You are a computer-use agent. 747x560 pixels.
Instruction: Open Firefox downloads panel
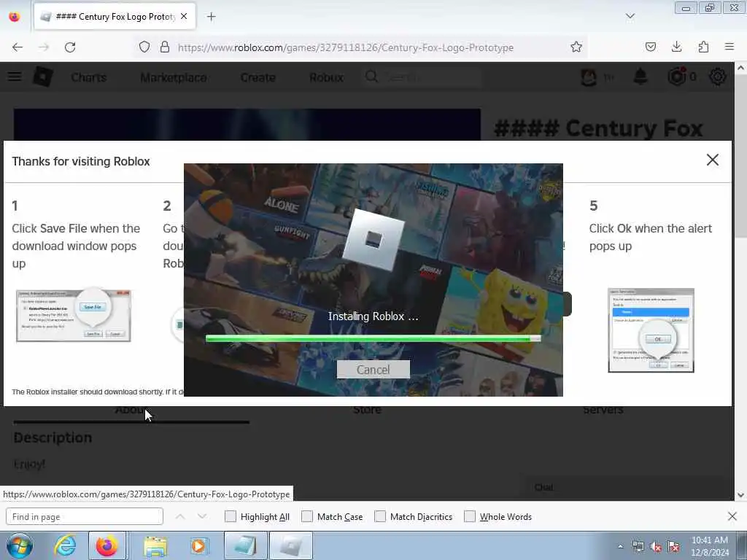coord(676,47)
